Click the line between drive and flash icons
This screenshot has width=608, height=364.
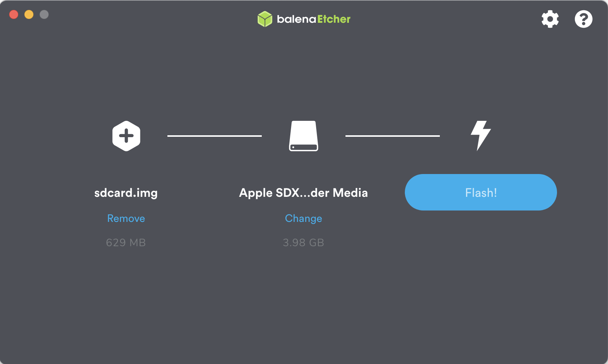pyautogui.click(x=393, y=136)
